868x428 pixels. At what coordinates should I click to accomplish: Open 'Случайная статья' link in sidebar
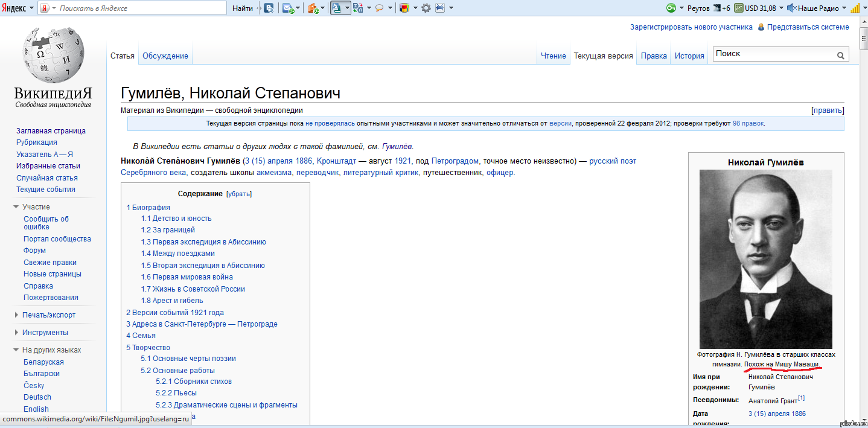[x=46, y=177]
